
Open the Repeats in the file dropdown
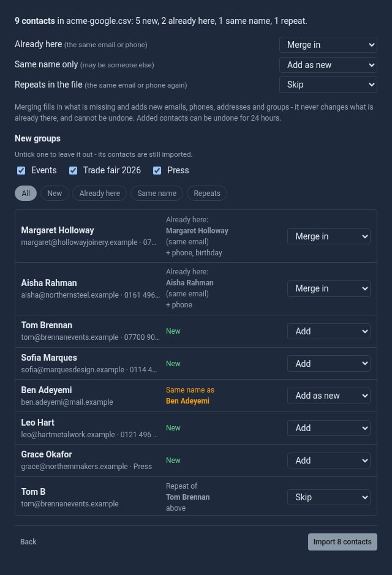328,85
